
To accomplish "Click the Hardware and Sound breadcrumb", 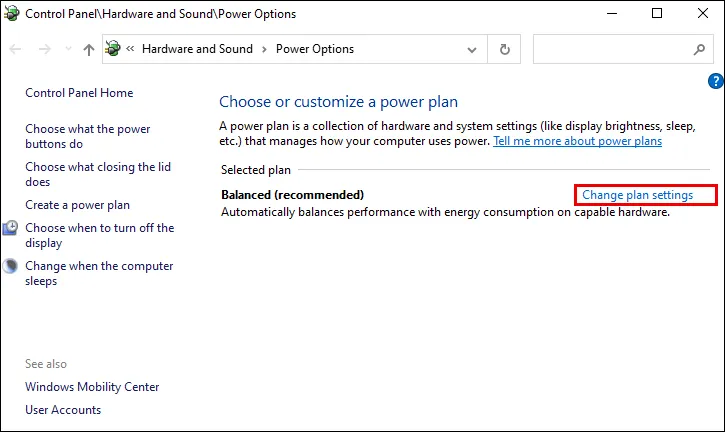I will point(198,49).
